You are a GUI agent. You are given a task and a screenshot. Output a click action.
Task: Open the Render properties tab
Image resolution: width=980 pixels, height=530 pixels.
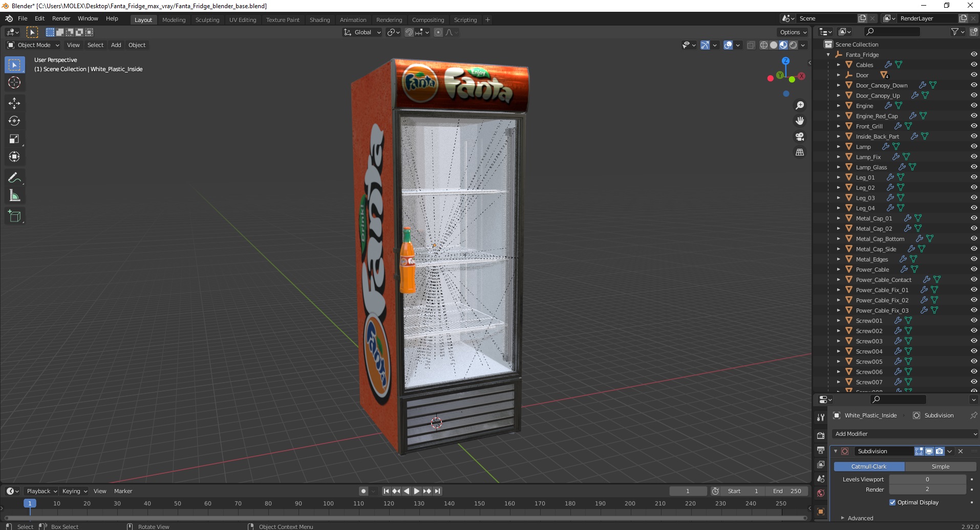point(821,436)
